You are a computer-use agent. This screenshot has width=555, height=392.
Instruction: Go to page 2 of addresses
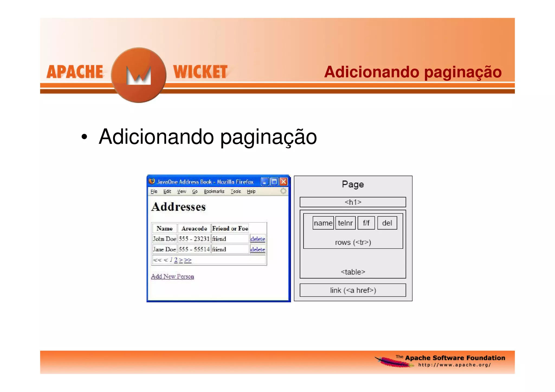click(x=176, y=260)
